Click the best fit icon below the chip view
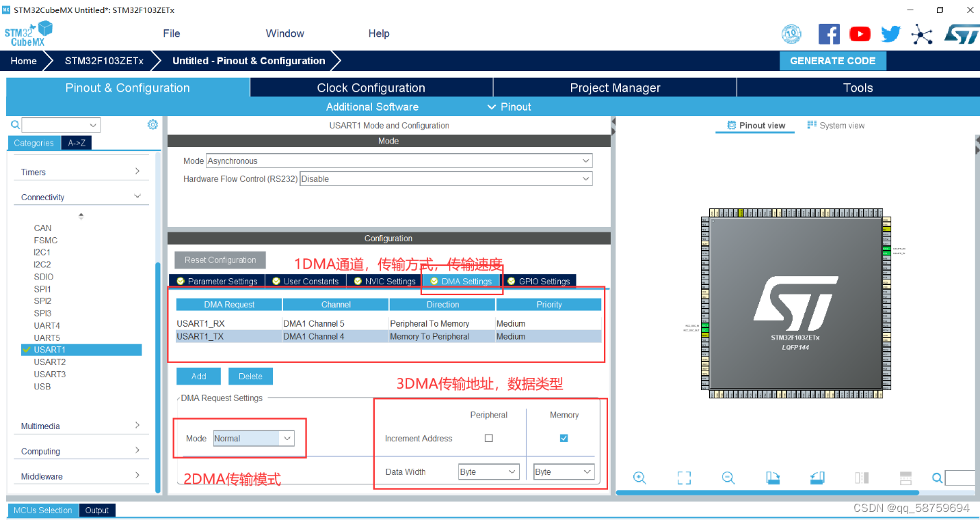980x520 pixels. tap(684, 478)
